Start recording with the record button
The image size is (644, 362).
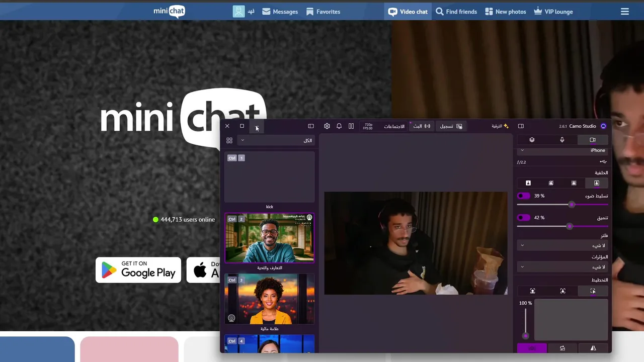coord(451,126)
